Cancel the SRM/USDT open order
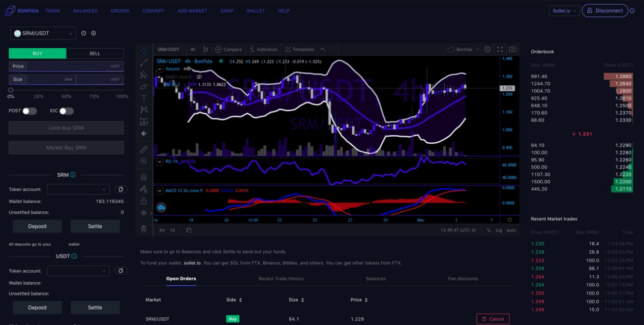The height and width of the screenshot is (325, 644). [x=493, y=319]
